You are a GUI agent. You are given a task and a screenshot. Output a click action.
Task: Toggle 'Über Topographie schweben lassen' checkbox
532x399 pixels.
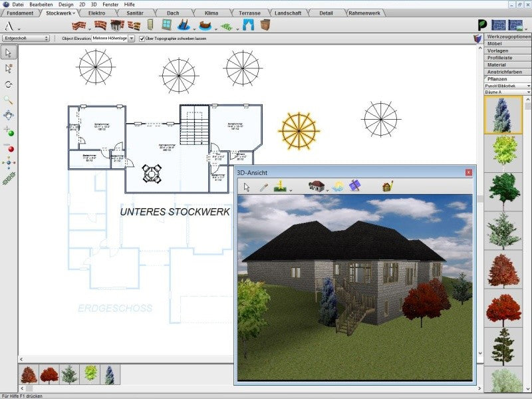click(x=142, y=39)
